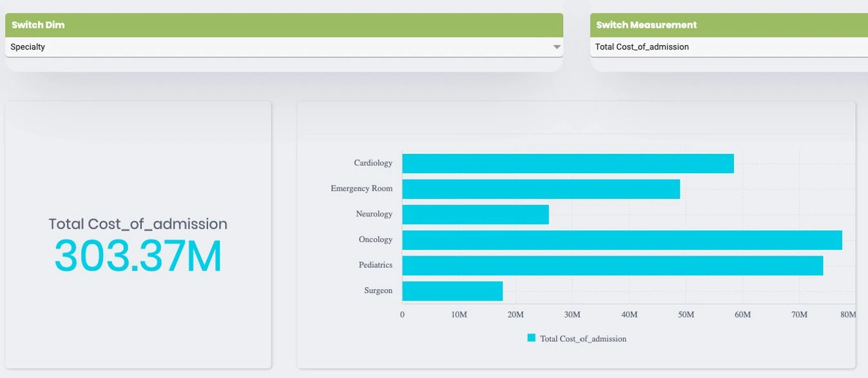The height and width of the screenshot is (378, 868).
Task: Click the 303.37M KPI value
Action: (x=138, y=256)
